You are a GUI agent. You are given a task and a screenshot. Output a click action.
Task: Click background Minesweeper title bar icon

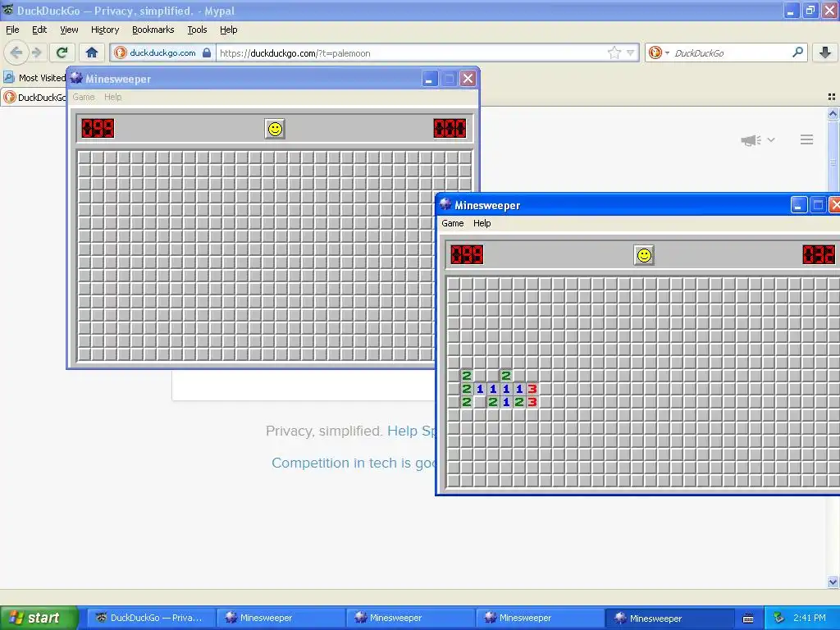point(76,78)
